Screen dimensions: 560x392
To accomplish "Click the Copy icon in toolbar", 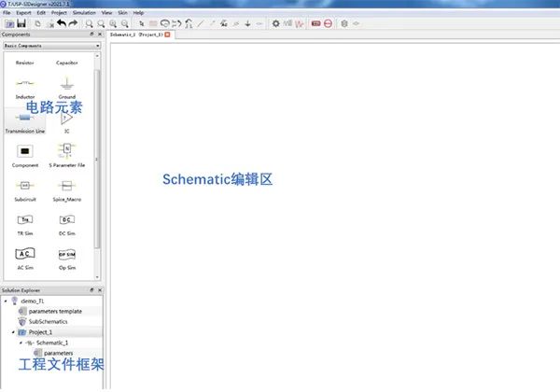I will (x=37, y=24).
